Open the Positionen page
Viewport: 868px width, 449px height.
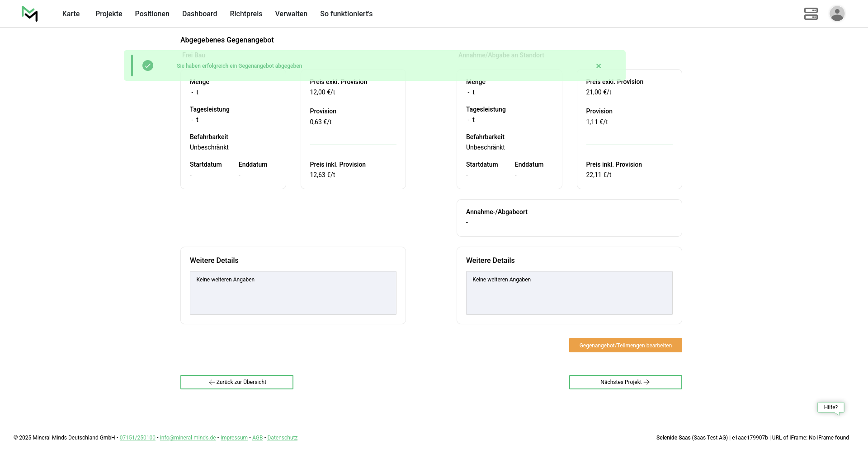152,14
